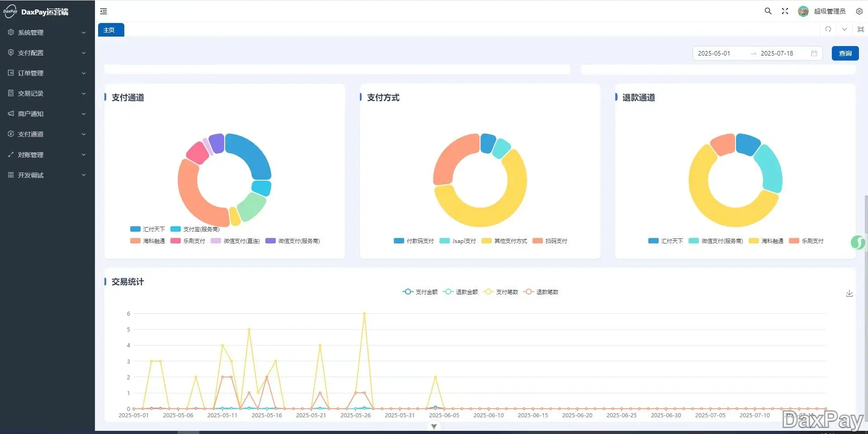Open the calendar icon in date range

click(814, 53)
